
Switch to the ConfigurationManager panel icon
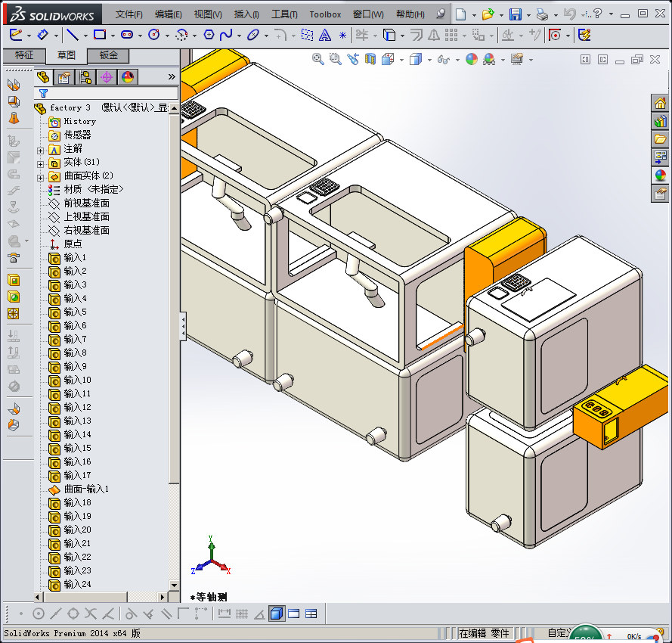(x=85, y=76)
